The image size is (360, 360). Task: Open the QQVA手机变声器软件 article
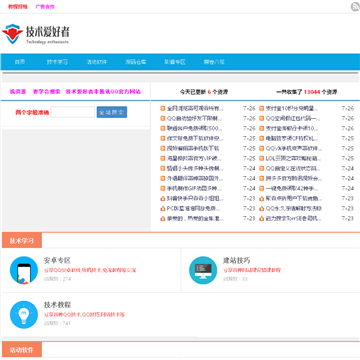[x=294, y=148]
